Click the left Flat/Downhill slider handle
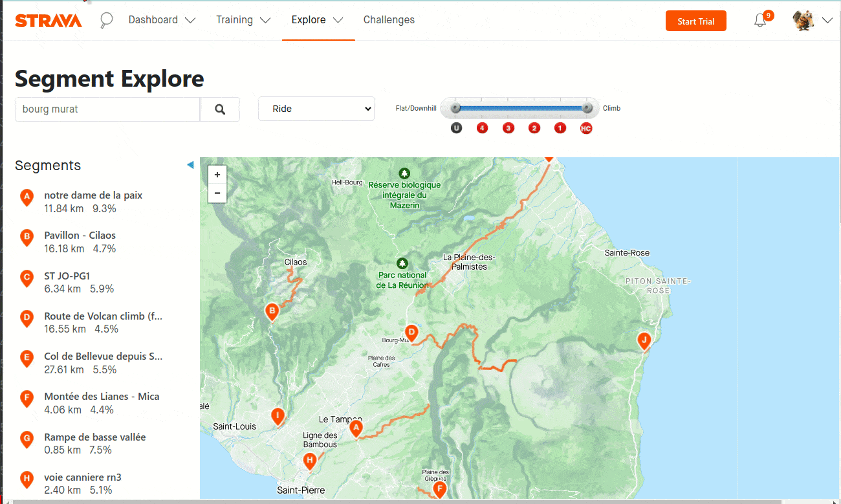841x504 pixels. pos(455,108)
